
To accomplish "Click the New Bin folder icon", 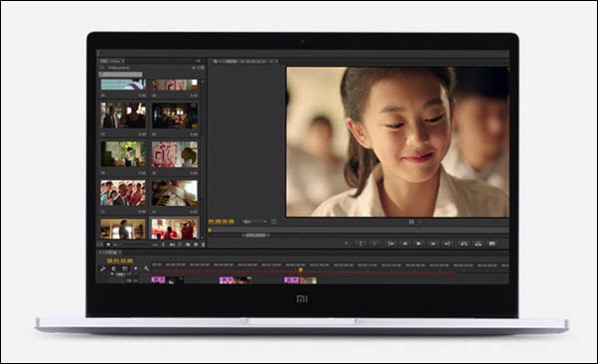I will click(188, 244).
